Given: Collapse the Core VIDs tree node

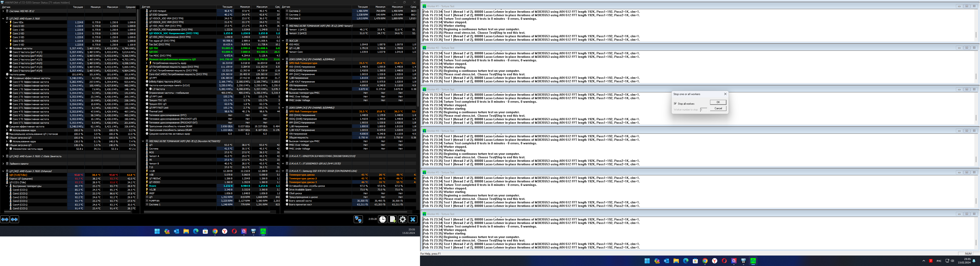Looking at the screenshot, I should [7, 22].
